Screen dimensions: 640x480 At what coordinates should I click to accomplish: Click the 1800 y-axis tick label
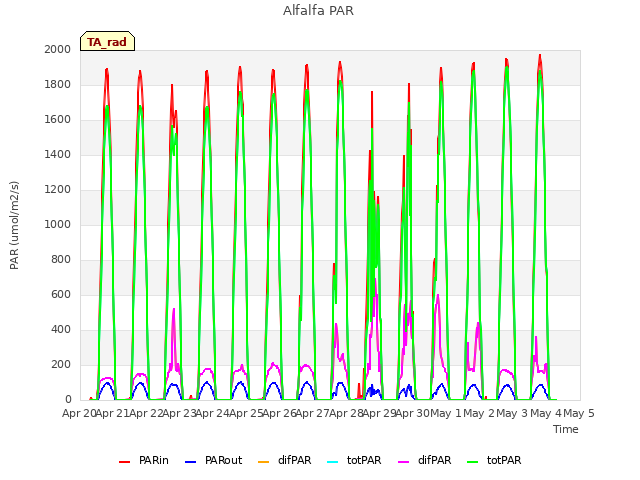[x=58, y=84]
